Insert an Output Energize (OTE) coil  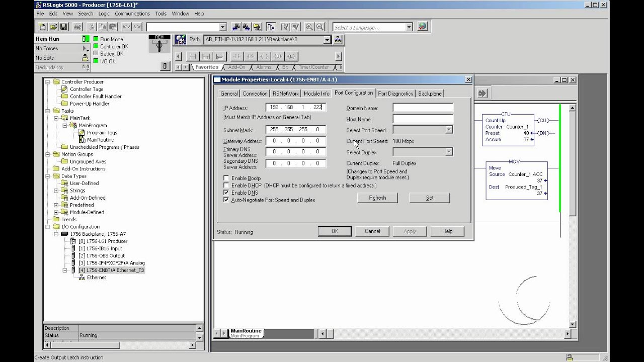click(264, 56)
